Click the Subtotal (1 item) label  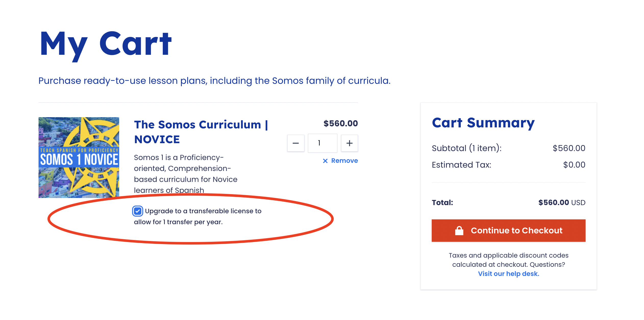click(x=466, y=148)
